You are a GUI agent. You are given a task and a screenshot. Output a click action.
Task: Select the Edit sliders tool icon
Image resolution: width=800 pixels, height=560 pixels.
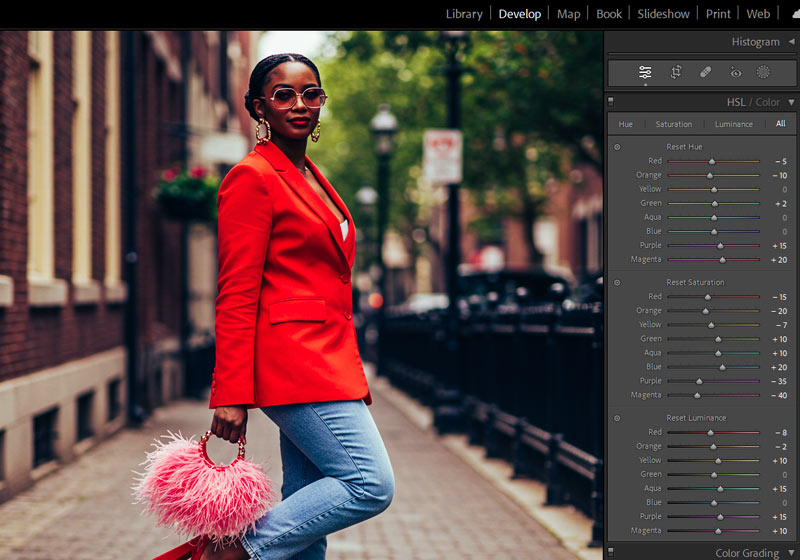click(645, 72)
